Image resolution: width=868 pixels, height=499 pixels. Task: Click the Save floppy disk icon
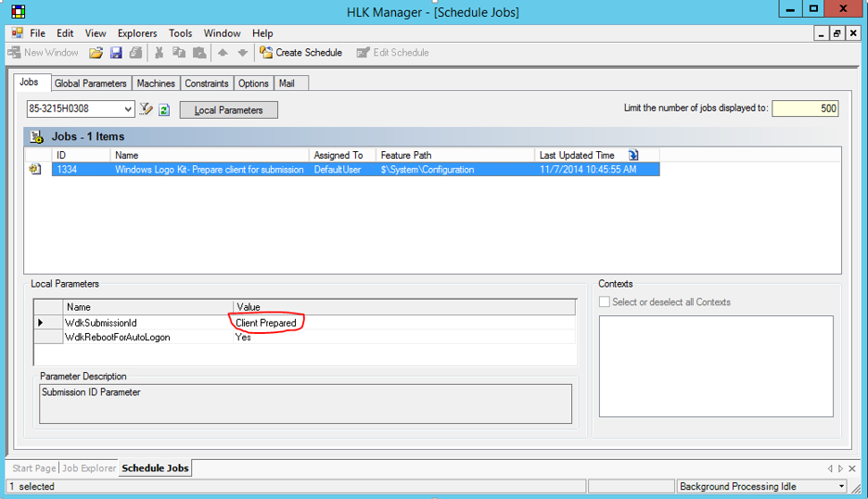[116, 53]
